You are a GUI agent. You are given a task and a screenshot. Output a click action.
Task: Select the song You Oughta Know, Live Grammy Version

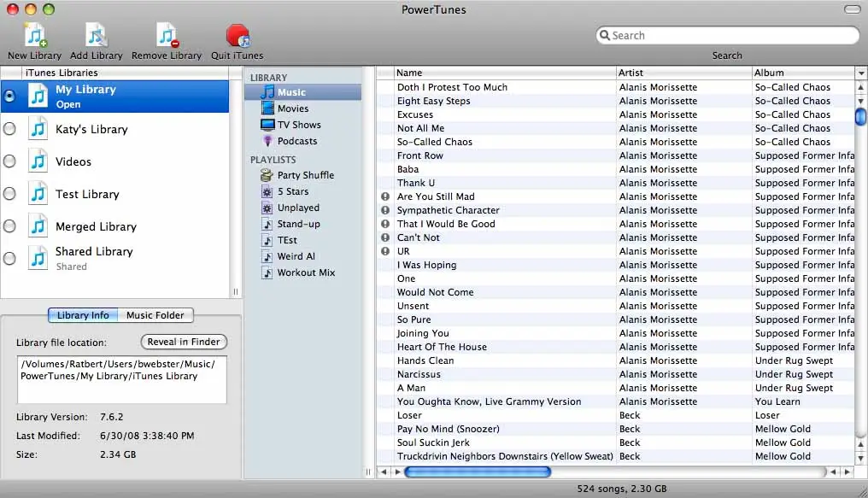click(x=616, y=401)
